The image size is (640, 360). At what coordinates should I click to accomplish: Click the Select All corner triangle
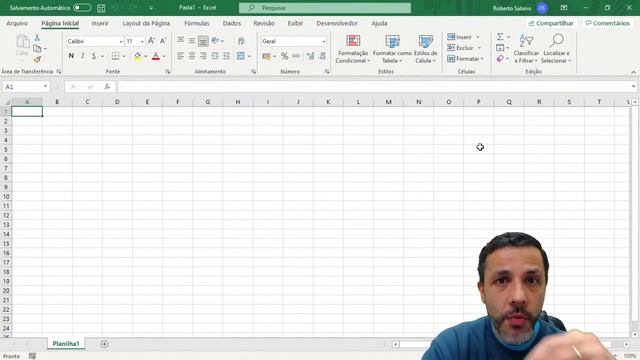(7, 102)
